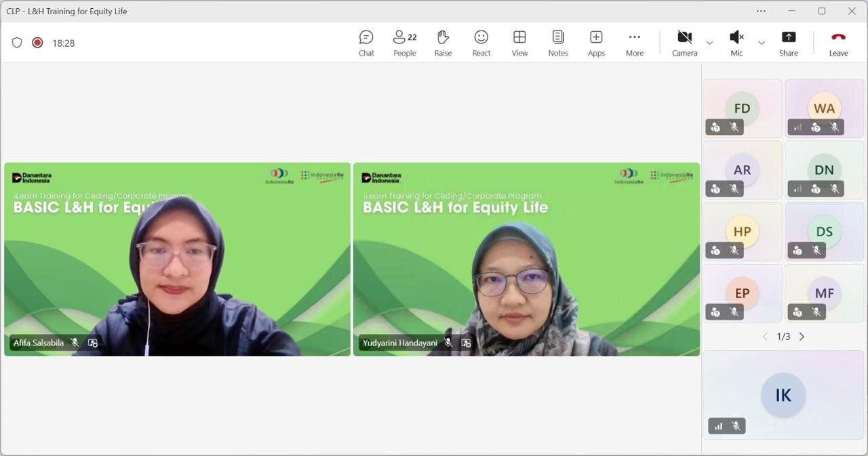Go to previous participants page

[765, 337]
